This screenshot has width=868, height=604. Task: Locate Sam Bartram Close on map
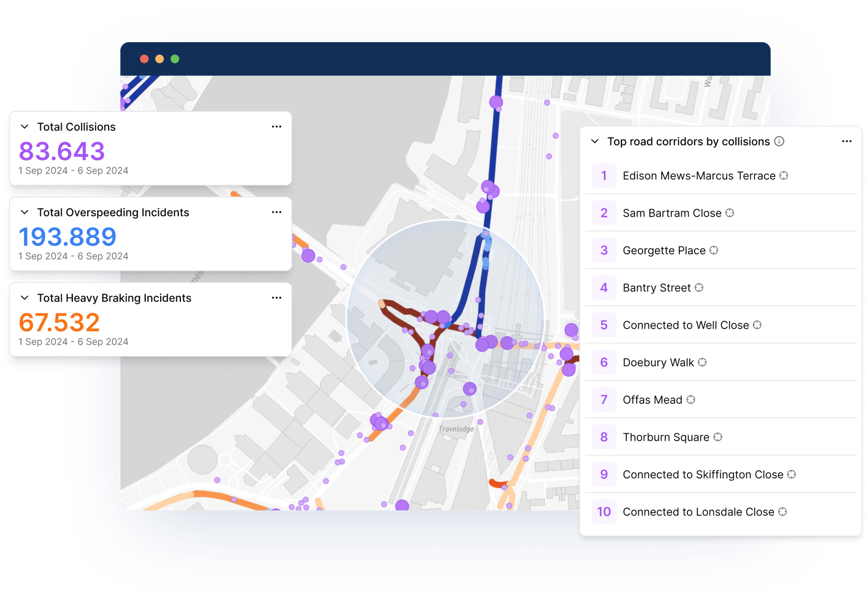coord(730,213)
